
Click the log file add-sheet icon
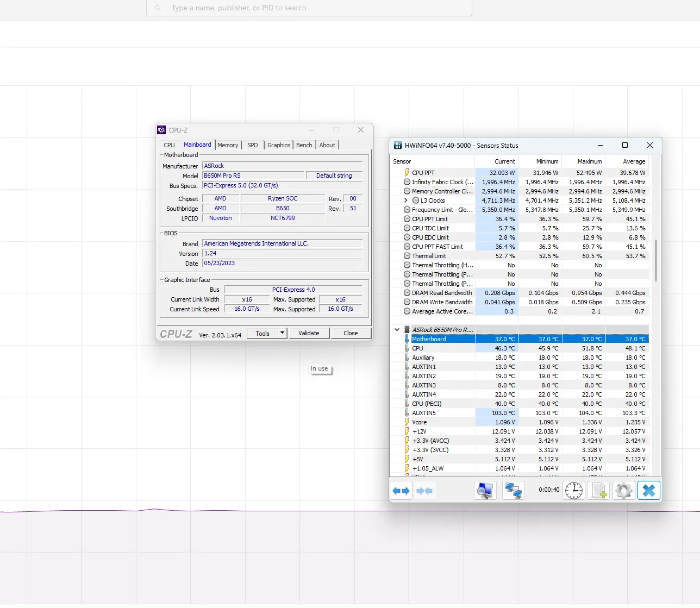click(x=599, y=491)
